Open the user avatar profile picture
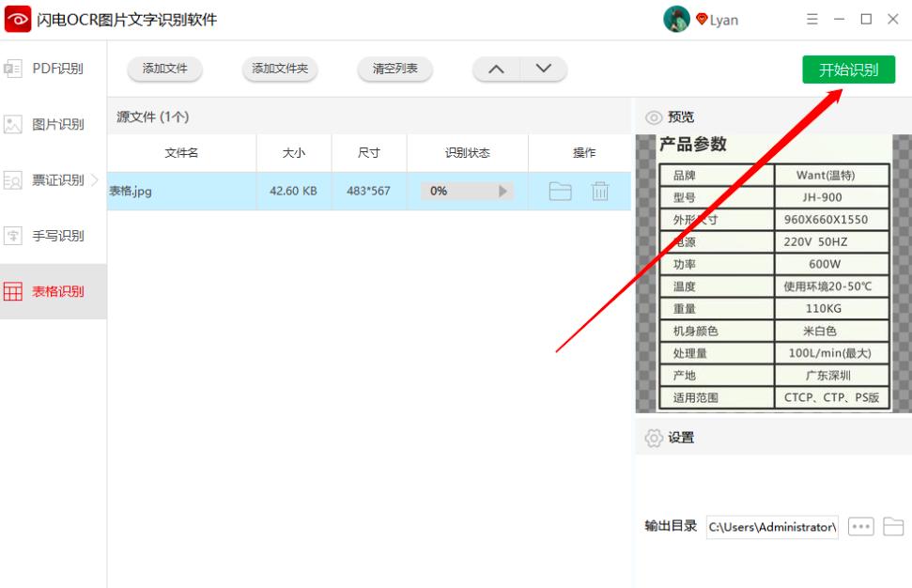 coord(676,20)
